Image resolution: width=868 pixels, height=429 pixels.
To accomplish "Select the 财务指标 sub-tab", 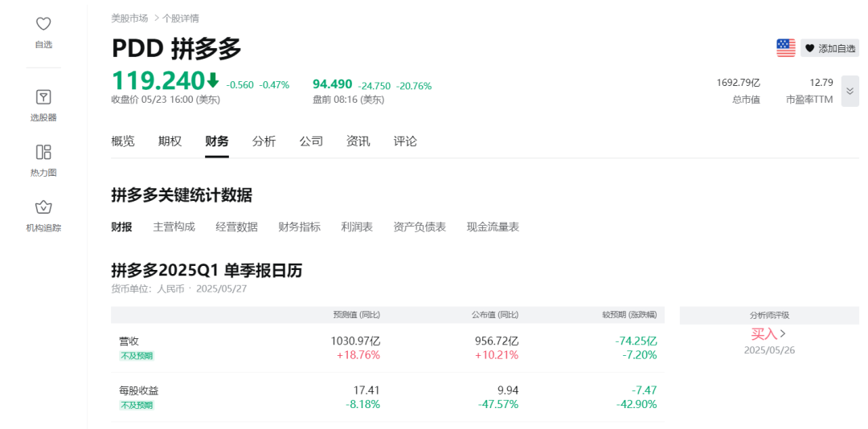I will pyautogui.click(x=300, y=227).
